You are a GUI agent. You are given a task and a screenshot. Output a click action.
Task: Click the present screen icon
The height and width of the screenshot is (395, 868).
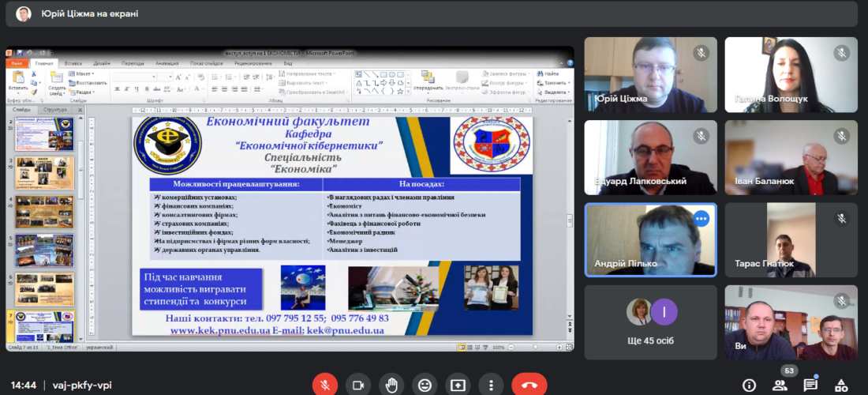point(458,385)
